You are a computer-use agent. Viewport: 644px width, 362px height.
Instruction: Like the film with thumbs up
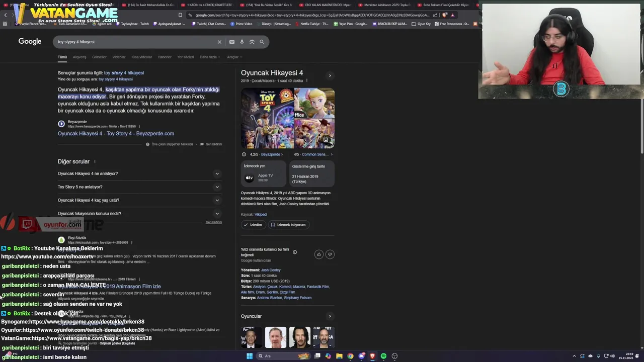[318, 254]
